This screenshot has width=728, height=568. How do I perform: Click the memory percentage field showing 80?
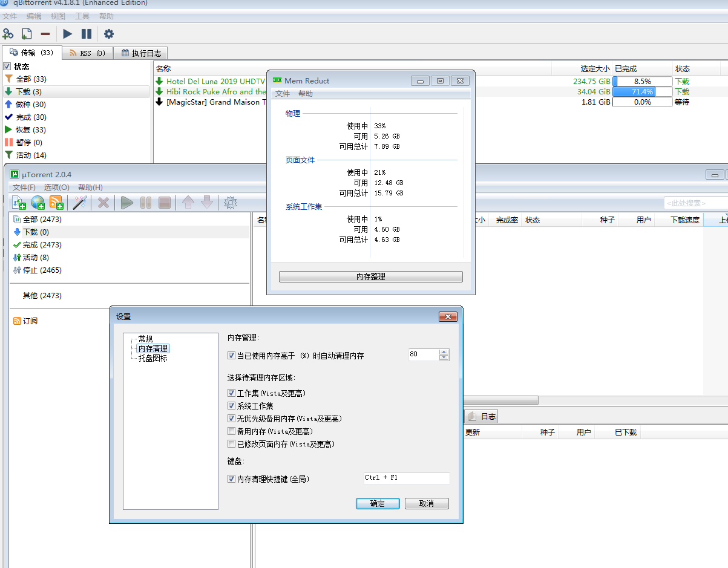tap(424, 354)
